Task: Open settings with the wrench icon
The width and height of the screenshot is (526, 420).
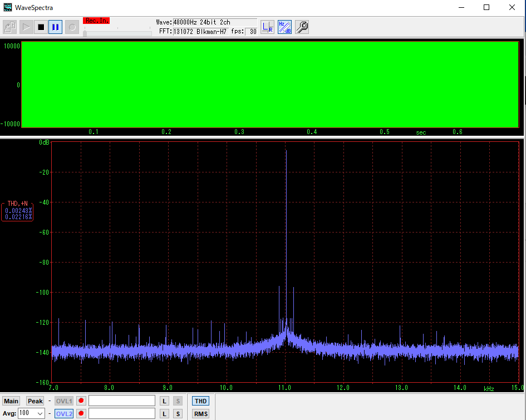Action: coord(302,27)
